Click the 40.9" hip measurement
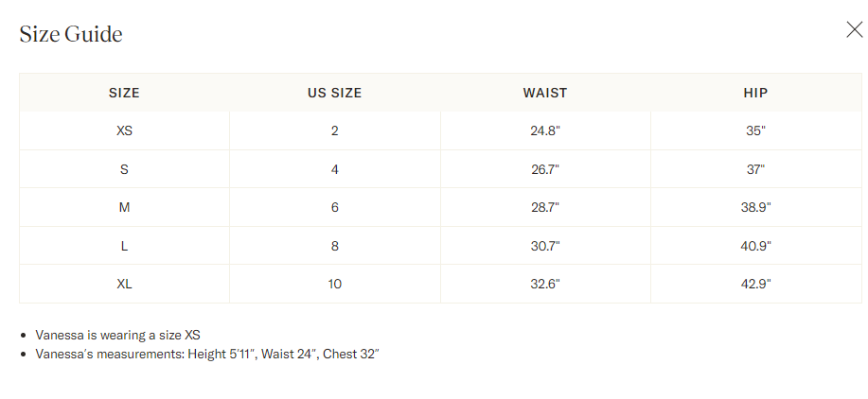 pos(756,246)
